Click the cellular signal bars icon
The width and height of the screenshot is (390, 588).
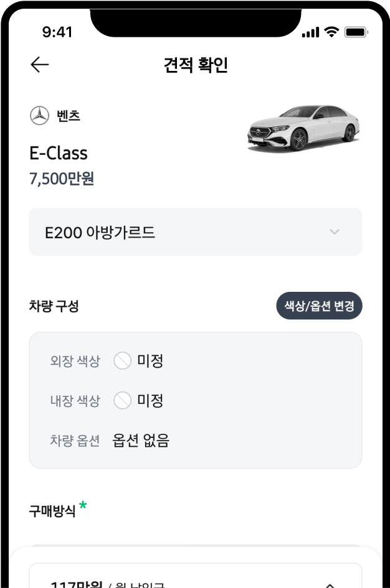(x=310, y=32)
